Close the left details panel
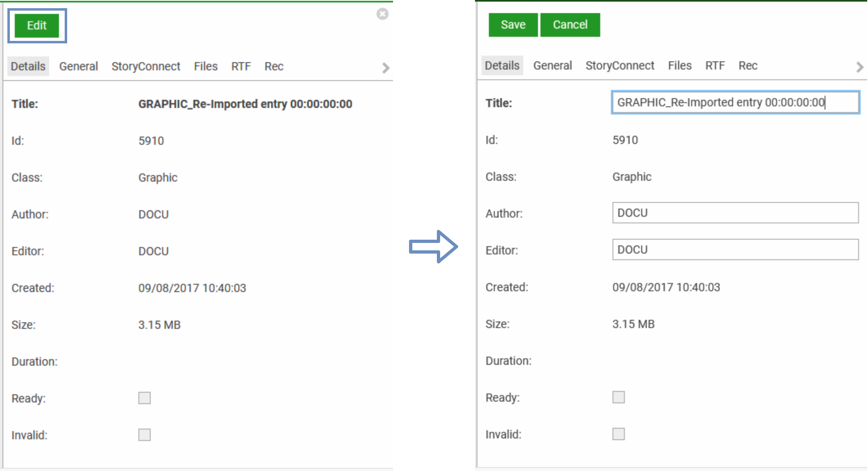The height and width of the screenshot is (472, 868). 382,14
